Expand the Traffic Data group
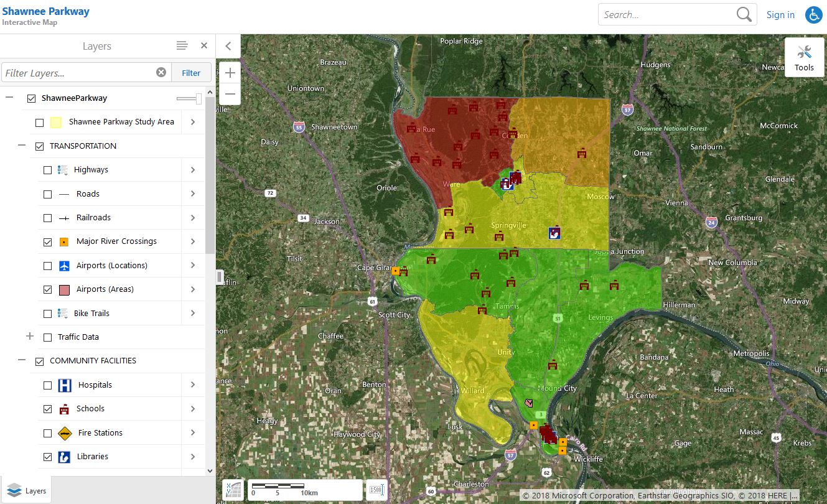827x504 pixels. tap(29, 337)
